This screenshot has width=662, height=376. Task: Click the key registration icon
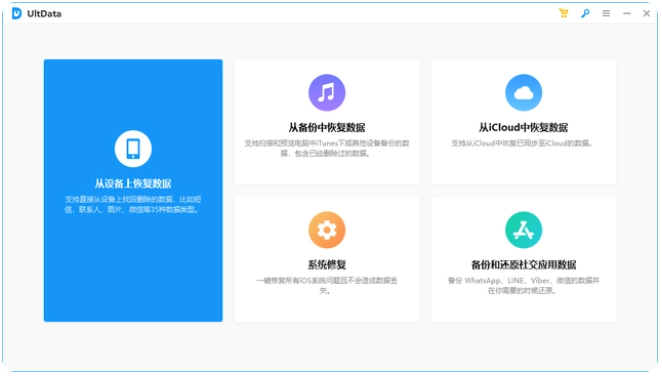(x=585, y=14)
